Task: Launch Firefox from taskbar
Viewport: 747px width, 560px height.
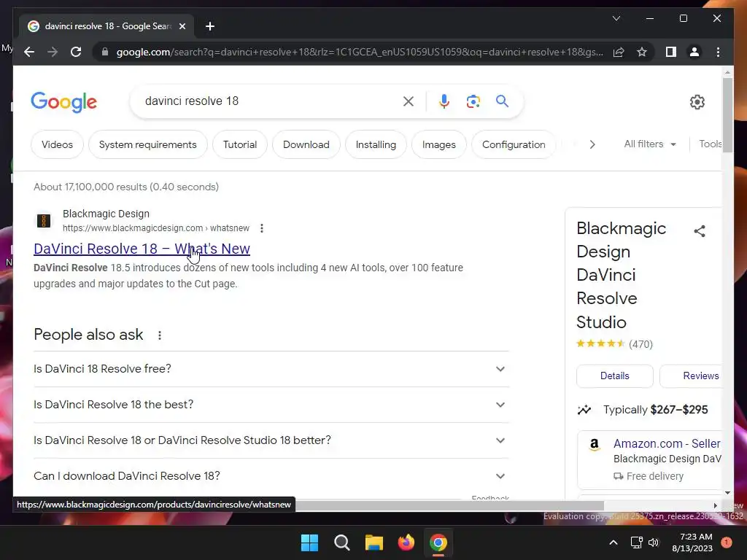Action: point(406,542)
